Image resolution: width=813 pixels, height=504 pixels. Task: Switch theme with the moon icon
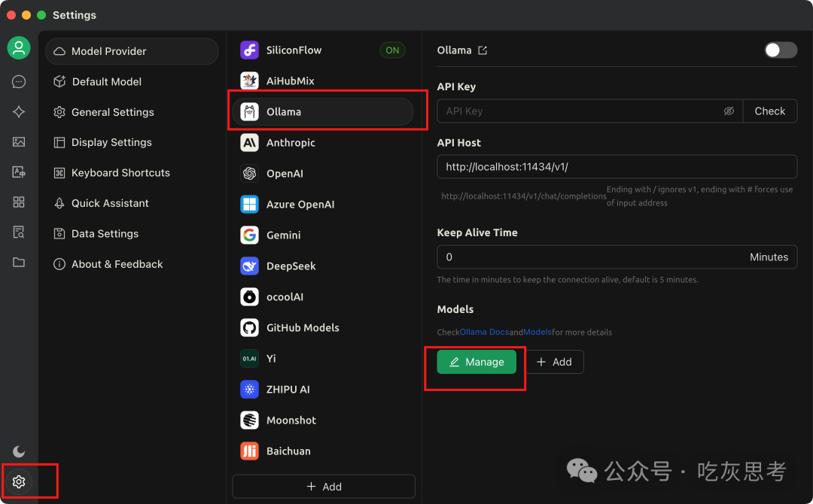point(19,451)
